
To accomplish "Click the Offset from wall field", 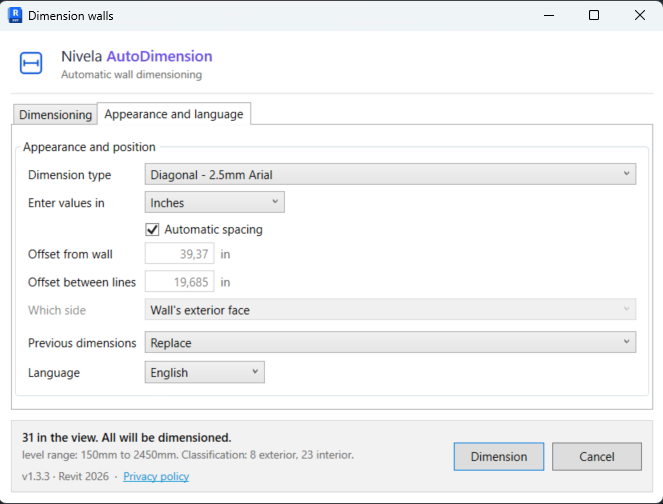I will [179, 254].
